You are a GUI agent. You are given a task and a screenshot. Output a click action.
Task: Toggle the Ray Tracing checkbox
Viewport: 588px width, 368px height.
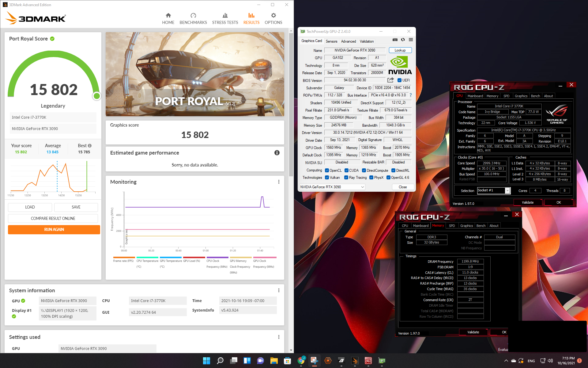346,178
